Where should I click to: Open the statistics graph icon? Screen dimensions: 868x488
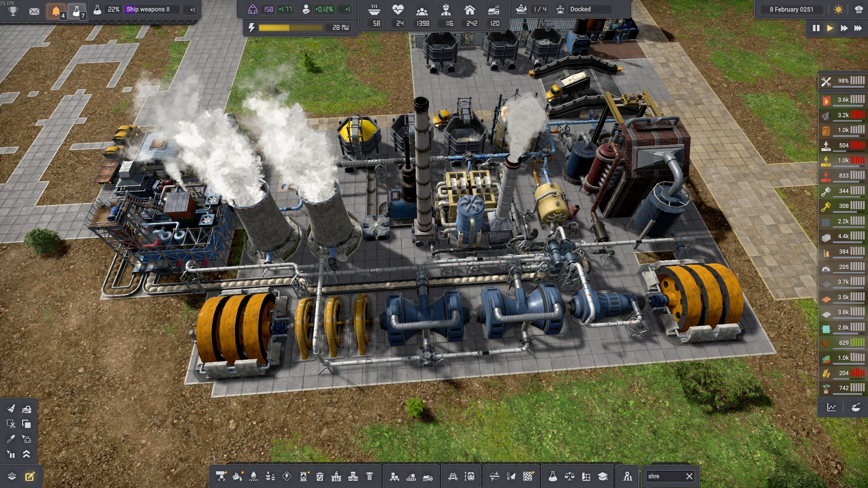[x=831, y=408]
